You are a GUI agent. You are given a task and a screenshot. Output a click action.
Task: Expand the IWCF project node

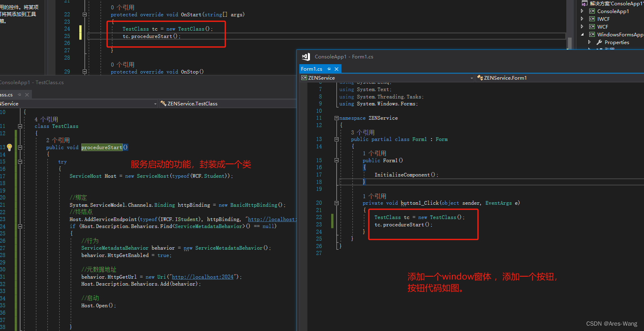click(582, 19)
